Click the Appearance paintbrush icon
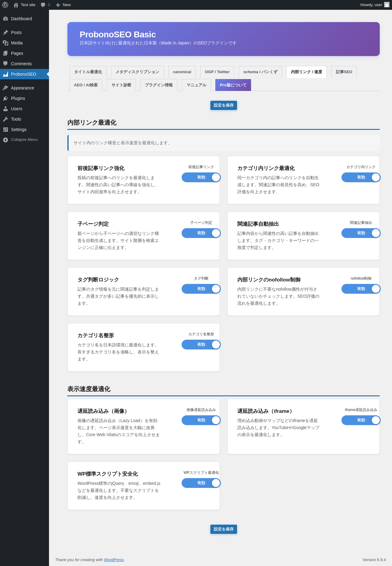 click(6, 88)
